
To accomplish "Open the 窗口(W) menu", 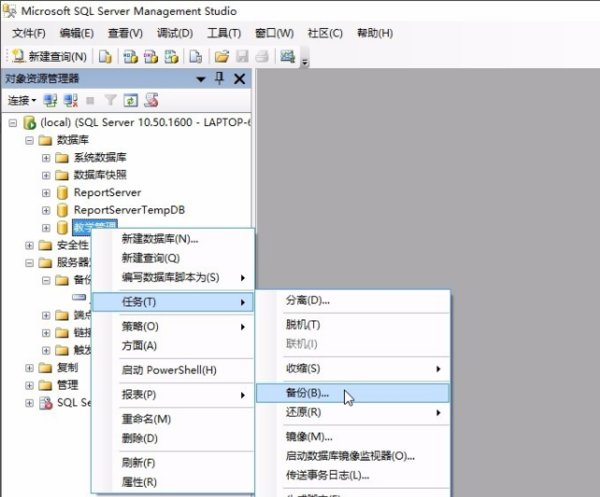I will click(274, 33).
